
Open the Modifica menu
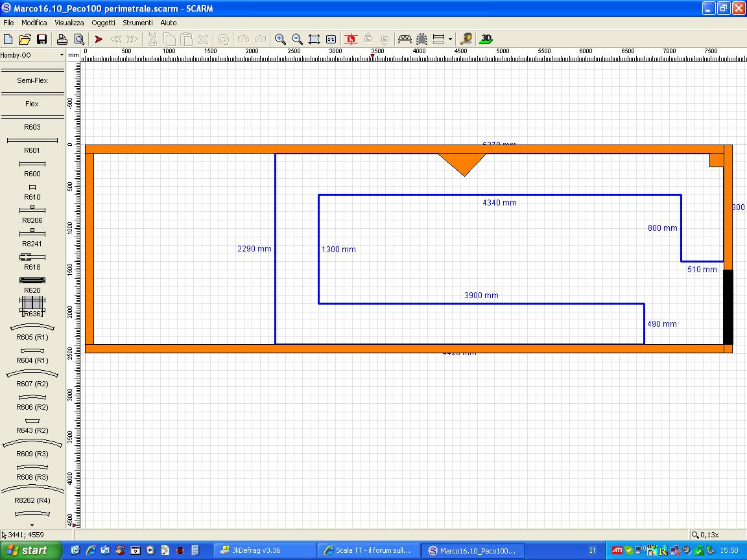point(34,23)
